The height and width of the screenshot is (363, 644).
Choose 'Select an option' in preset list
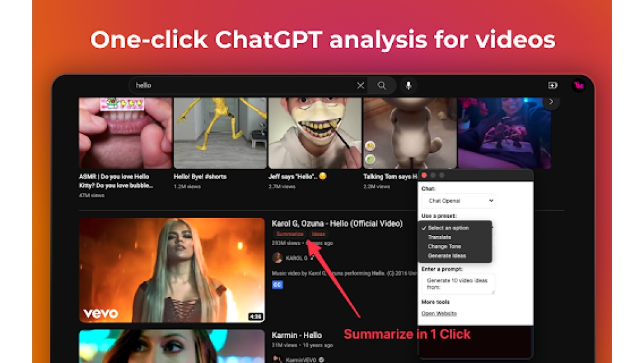tap(448, 228)
